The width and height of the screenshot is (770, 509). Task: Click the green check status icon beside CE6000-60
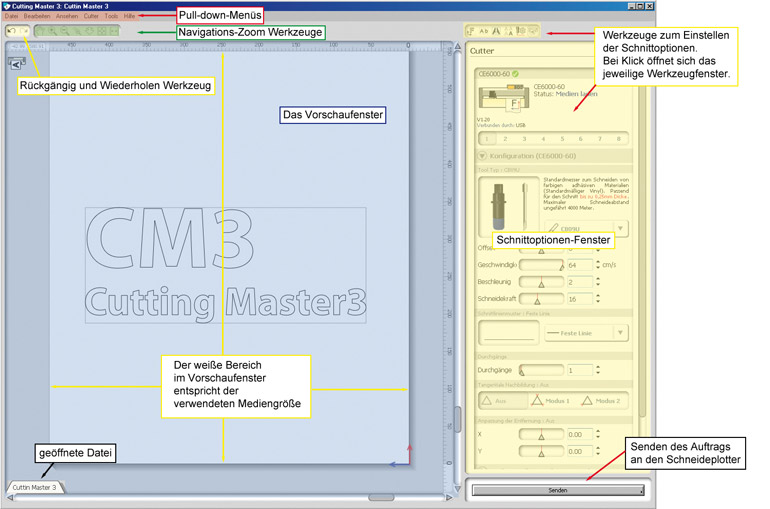pos(515,74)
